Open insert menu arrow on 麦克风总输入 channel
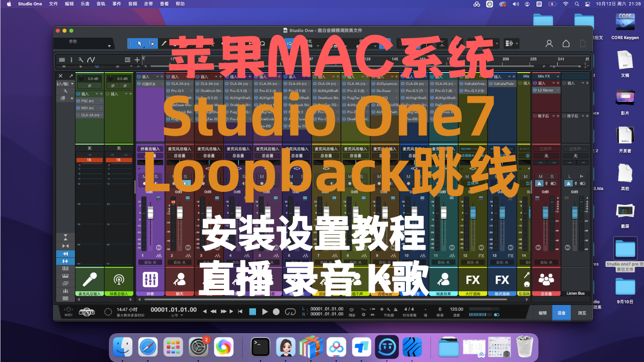 tap(98, 94)
